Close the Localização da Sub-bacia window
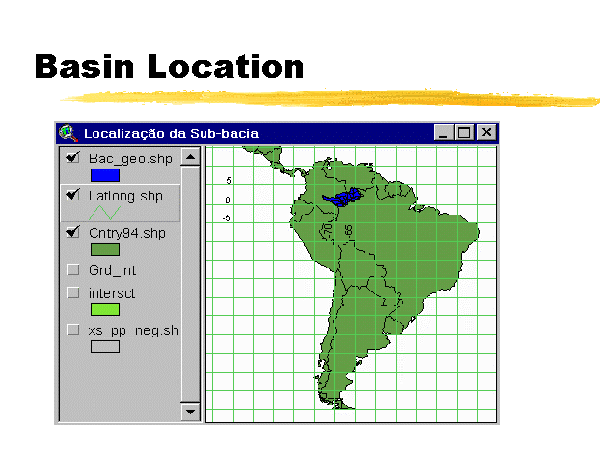This screenshot has height=450, width=600. click(x=485, y=132)
